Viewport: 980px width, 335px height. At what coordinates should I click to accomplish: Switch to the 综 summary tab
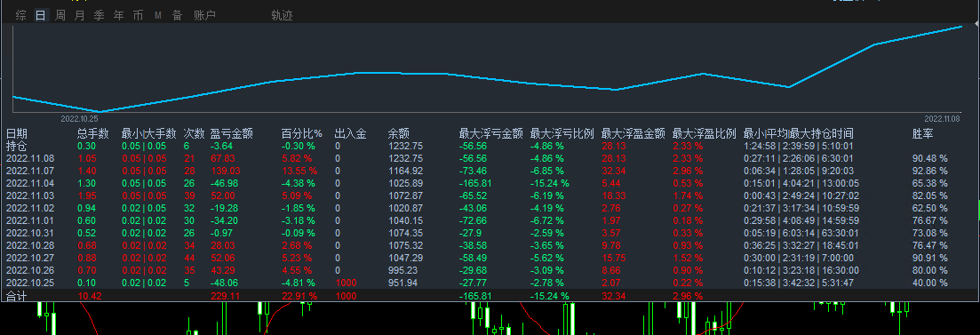[x=21, y=16]
